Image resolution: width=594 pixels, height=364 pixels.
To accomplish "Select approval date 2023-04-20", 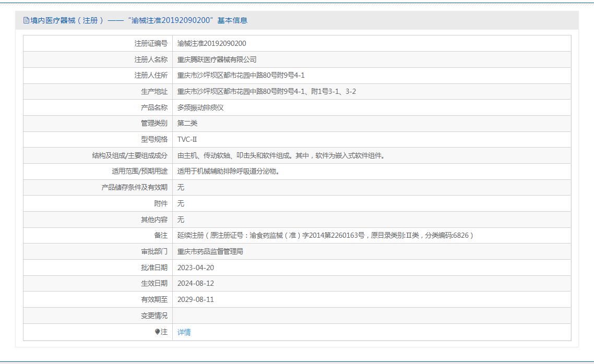I will (x=195, y=268).
